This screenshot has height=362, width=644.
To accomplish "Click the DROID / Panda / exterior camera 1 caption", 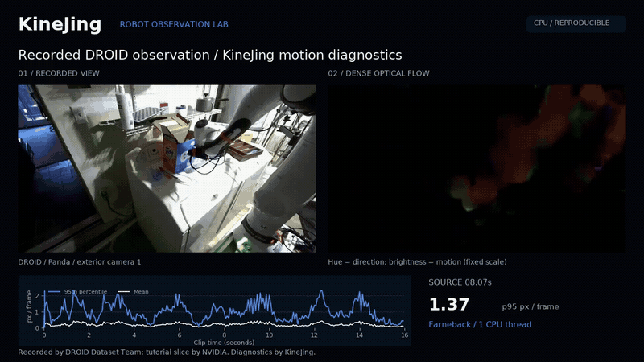I will [80, 262].
